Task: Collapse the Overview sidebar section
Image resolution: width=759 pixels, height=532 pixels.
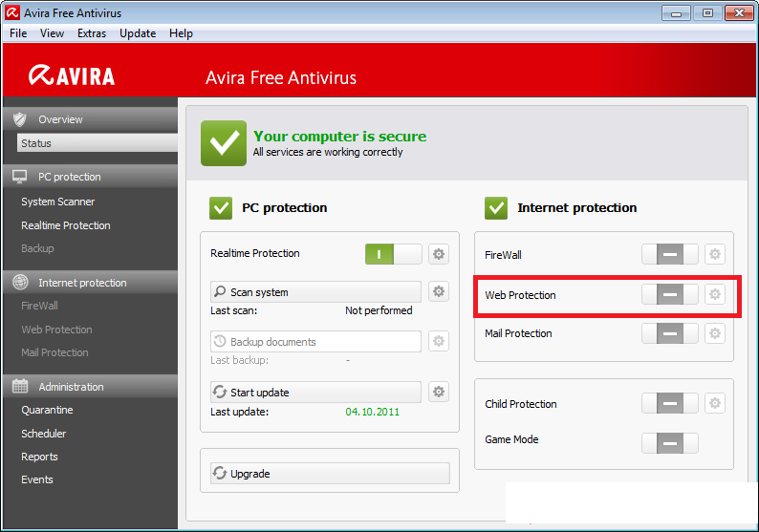Action: [x=91, y=119]
